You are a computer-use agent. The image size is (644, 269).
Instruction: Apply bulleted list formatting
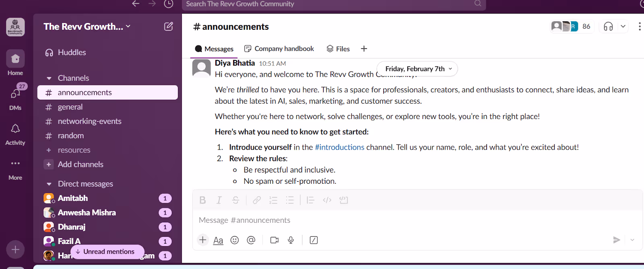(290, 200)
